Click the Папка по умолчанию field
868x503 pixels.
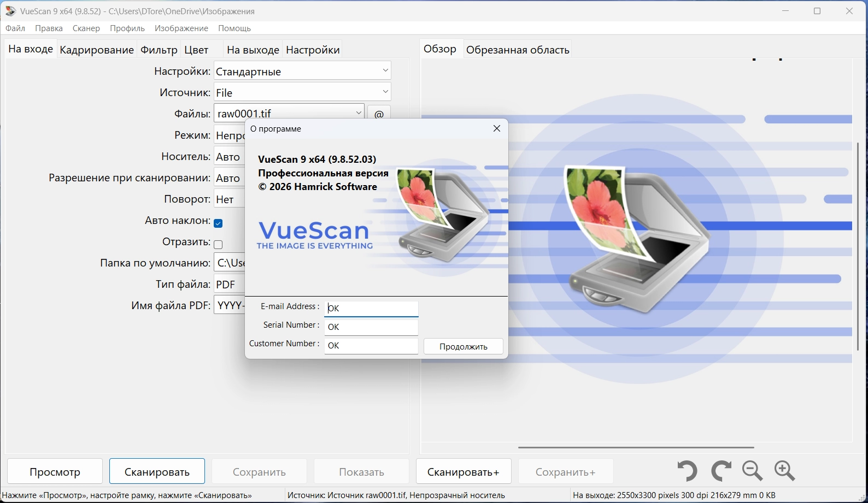(230, 263)
